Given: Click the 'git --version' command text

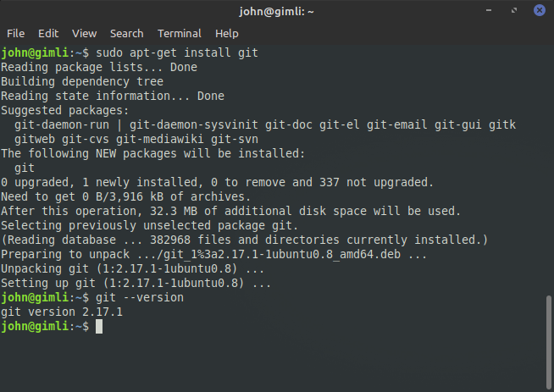Looking at the screenshot, I should [x=140, y=298].
